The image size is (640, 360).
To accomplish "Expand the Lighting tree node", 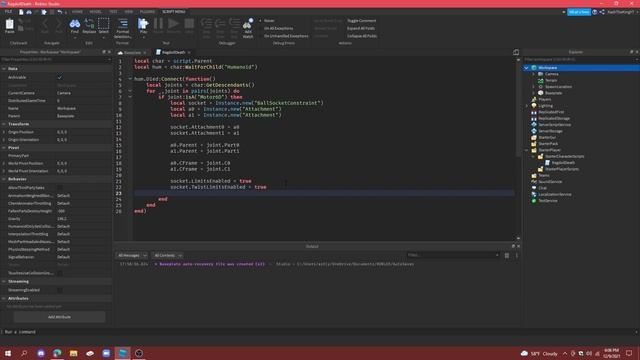I will (527, 106).
